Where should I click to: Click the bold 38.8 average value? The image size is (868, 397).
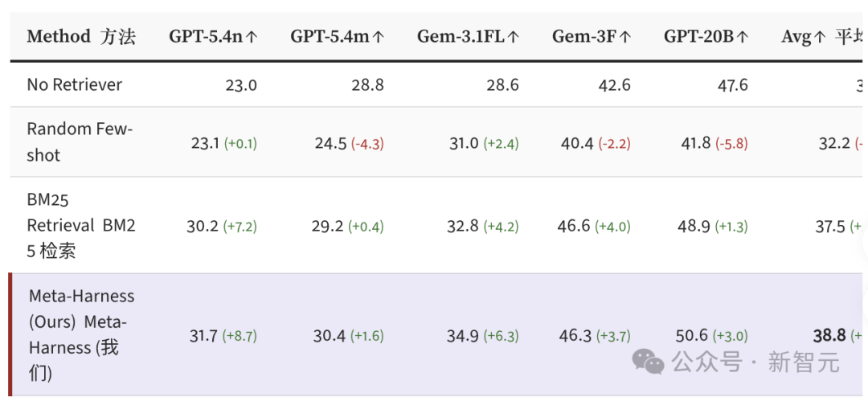point(829,336)
